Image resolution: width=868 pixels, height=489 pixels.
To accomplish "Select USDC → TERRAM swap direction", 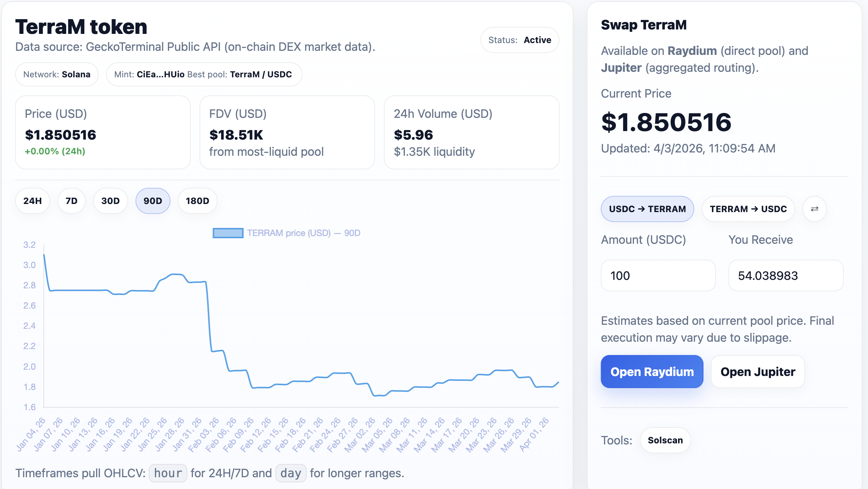I will [x=647, y=209].
